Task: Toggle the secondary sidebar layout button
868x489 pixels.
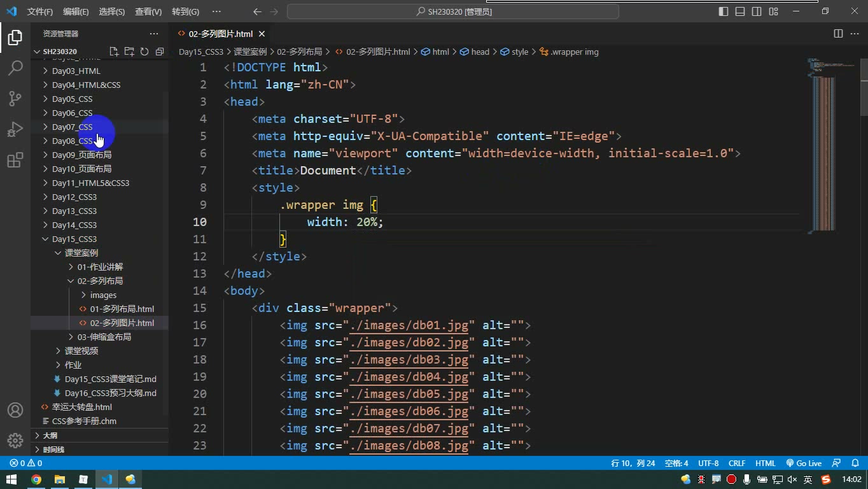Action: (757, 11)
